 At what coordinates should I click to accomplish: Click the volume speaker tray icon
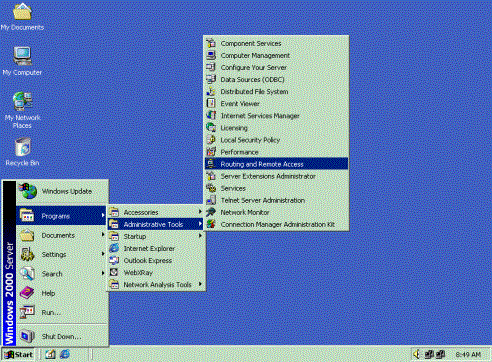click(417, 354)
